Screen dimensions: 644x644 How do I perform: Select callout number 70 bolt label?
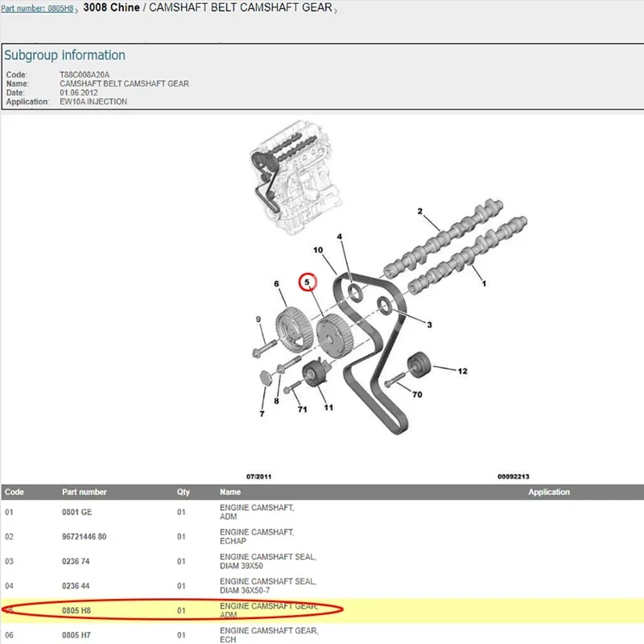click(x=417, y=394)
